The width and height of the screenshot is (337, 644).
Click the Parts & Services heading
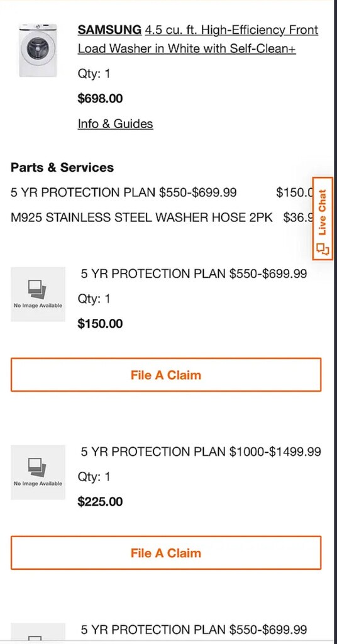point(62,167)
